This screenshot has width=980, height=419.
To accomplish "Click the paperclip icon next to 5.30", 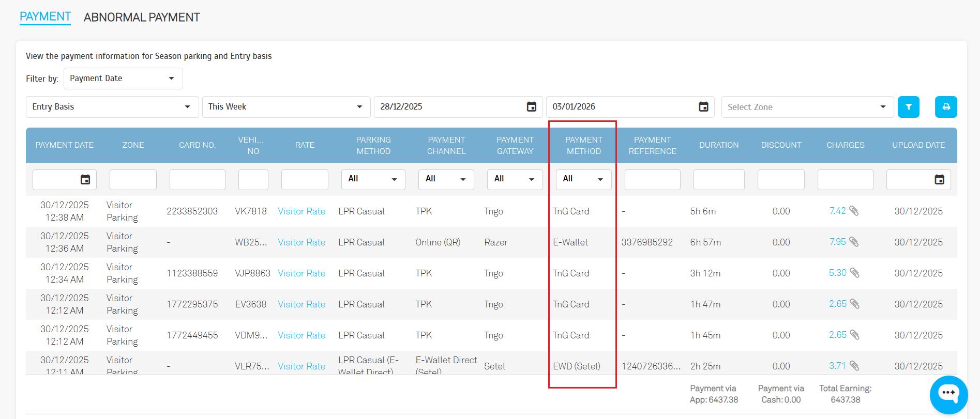I will (854, 273).
